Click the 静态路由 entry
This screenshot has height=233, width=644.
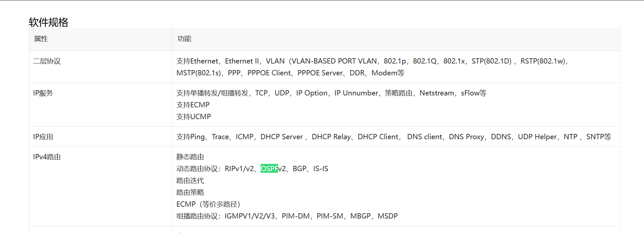point(190,157)
